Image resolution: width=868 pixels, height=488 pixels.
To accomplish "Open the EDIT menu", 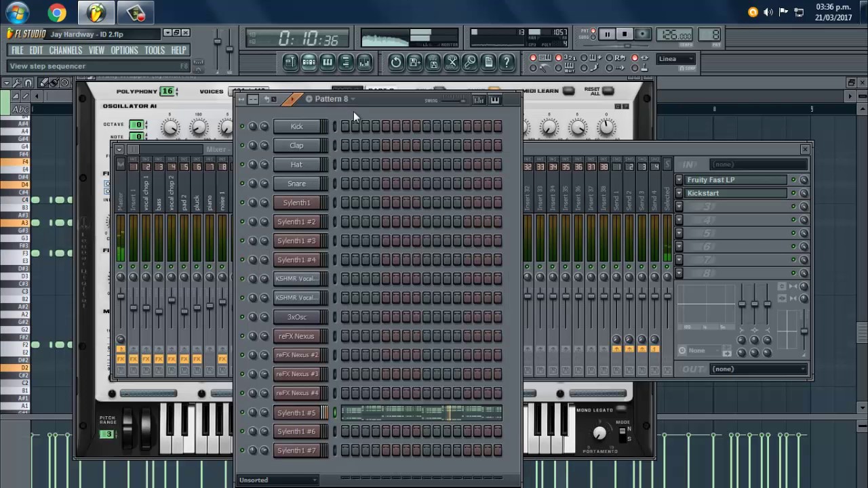I will pyautogui.click(x=36, y=50).
